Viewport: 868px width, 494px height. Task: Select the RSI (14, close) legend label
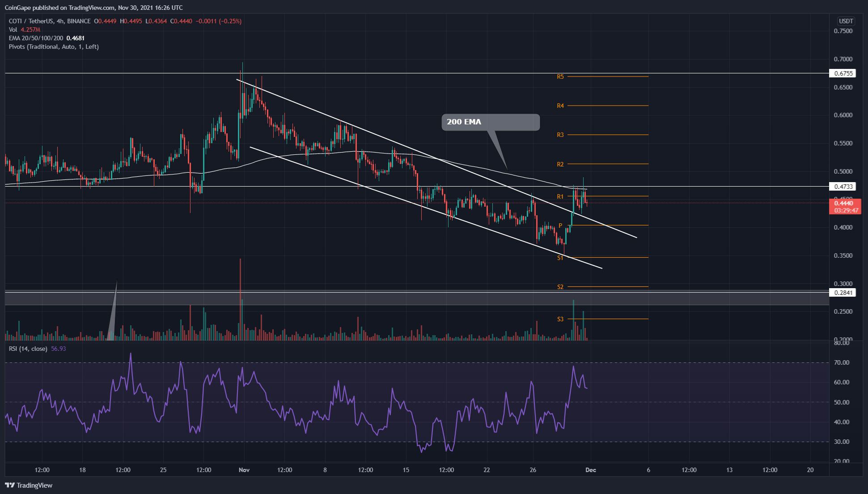point(28,349)
